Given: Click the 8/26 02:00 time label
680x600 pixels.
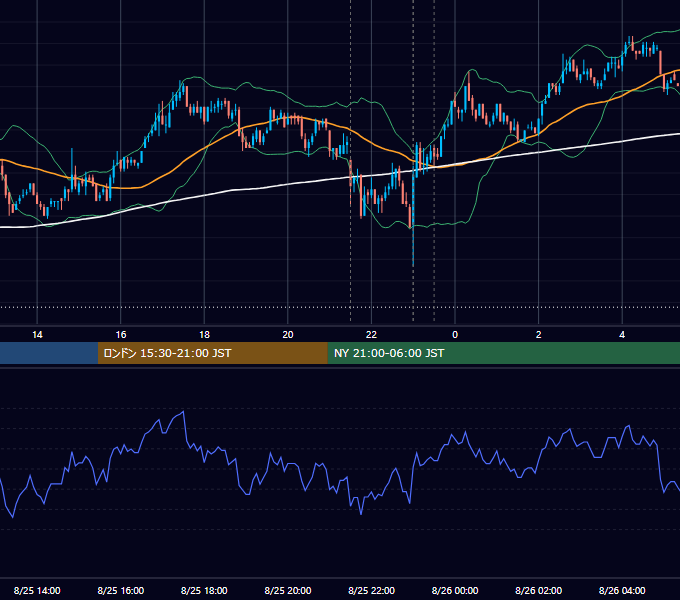Looking at the screenshot, I should click(x=538, y=590).
